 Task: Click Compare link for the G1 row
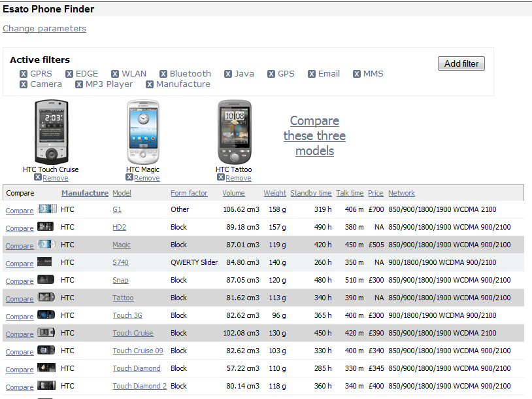[20, 211]
